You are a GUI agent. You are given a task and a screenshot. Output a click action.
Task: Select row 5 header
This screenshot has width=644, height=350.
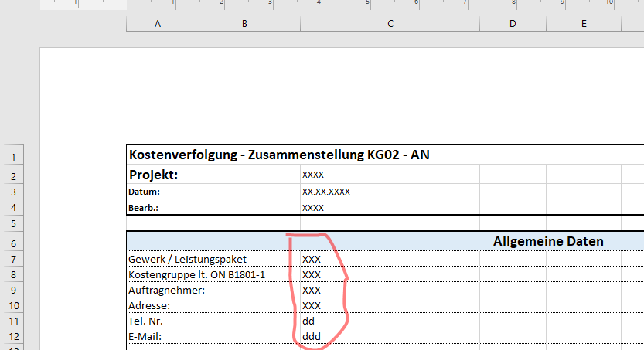(19, 224)
